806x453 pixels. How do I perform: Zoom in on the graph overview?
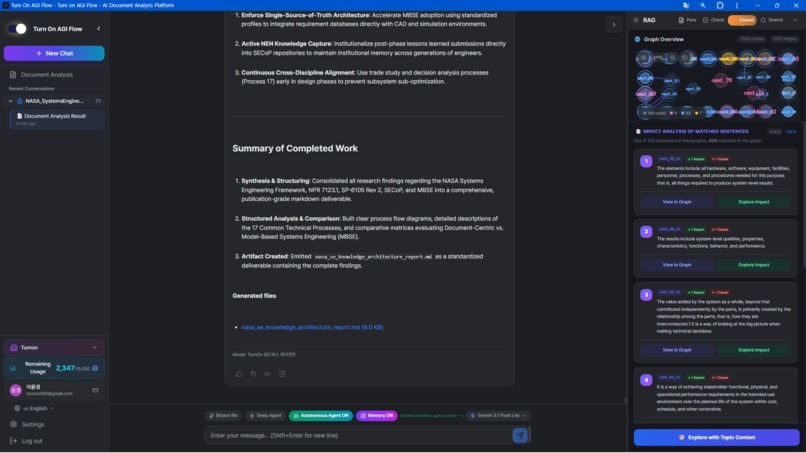644,58
